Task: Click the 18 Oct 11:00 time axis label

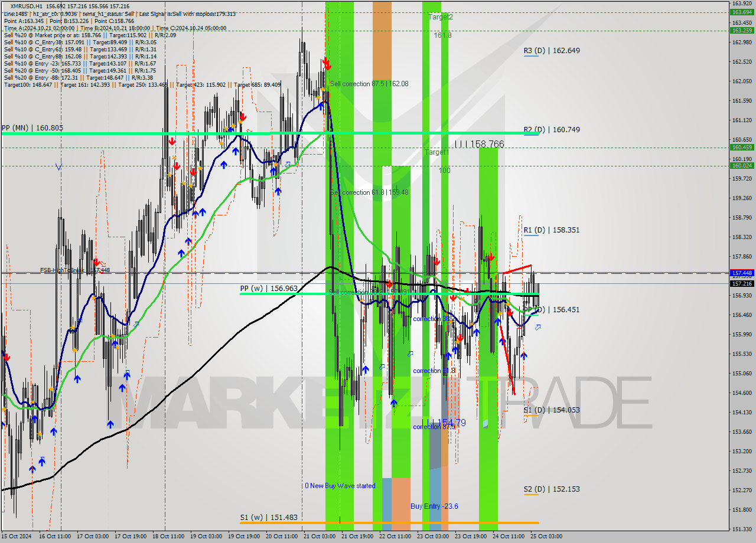Action: coord(168,537)
